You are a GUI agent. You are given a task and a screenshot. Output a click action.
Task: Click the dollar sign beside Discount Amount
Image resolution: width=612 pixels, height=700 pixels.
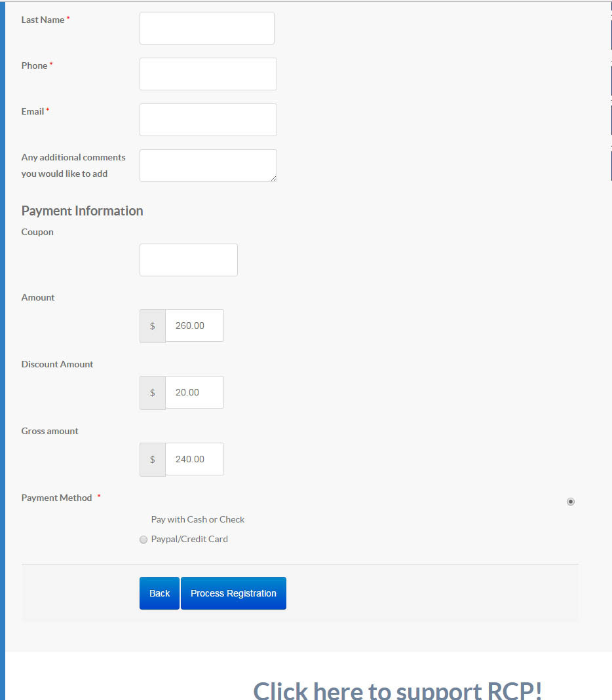(153, 392)
